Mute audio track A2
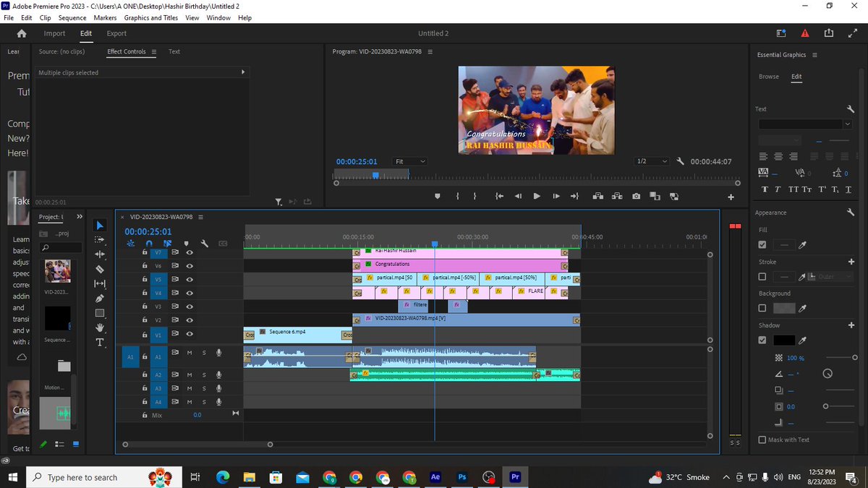The image size is (868, 488). 190,375
